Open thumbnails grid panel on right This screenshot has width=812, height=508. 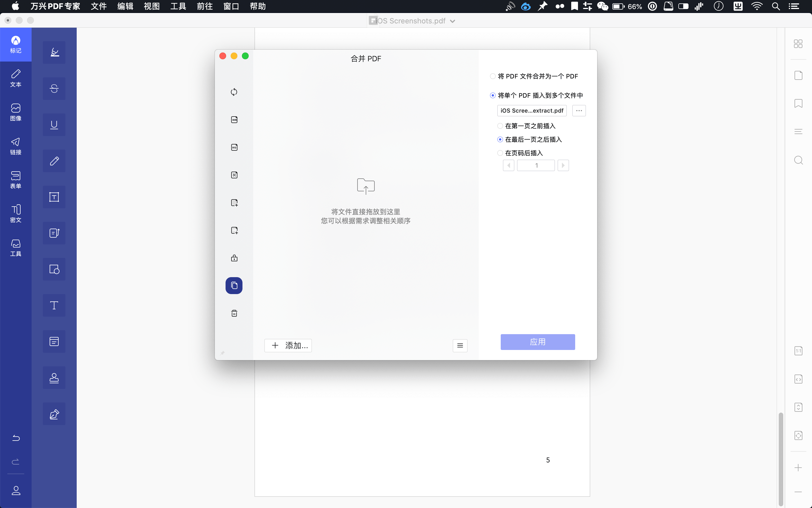coord(798,44)
